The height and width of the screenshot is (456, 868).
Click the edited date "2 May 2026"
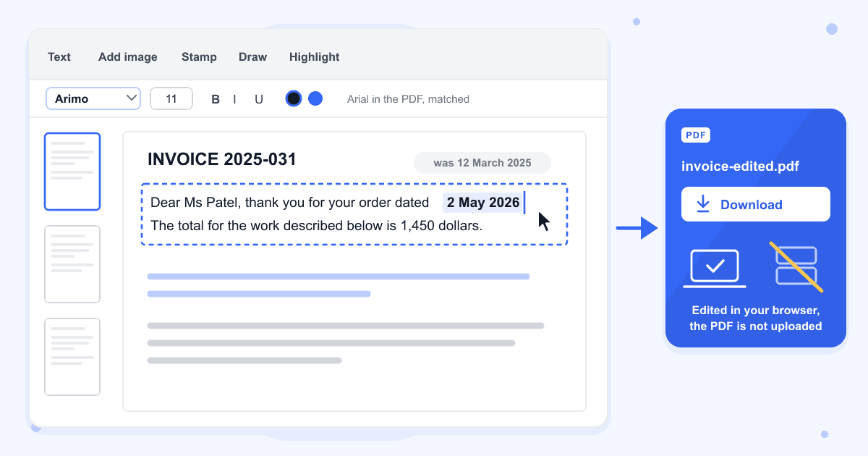(x=483, y=203)
